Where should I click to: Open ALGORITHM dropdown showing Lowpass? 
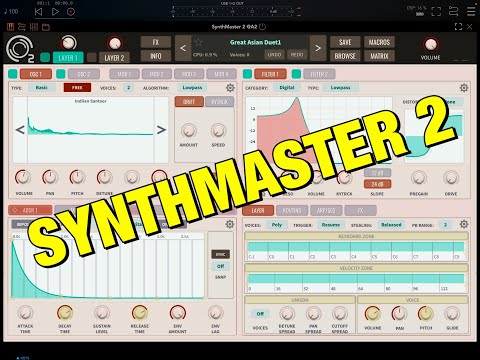(192, 88)
